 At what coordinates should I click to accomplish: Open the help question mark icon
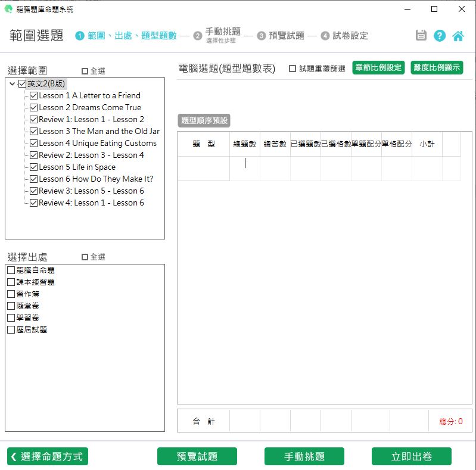pos(439,36)
